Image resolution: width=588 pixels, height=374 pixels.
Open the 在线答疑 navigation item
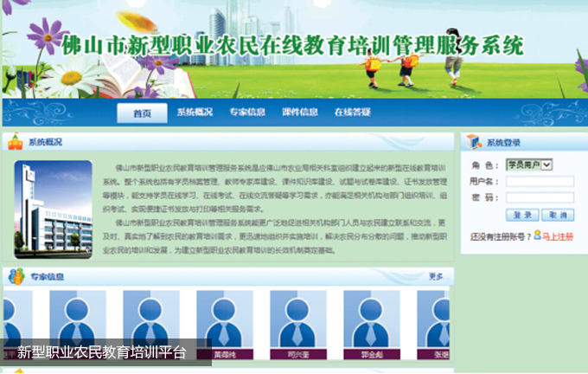click(353, 113)
